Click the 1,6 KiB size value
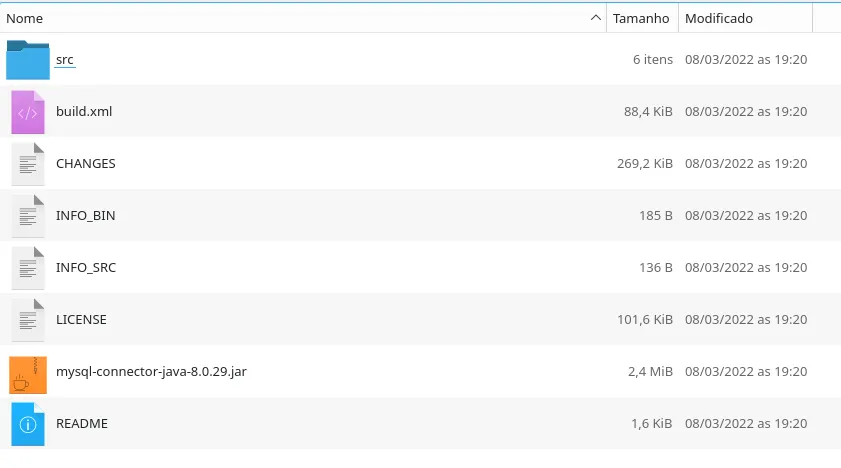The image size is (841, 468). click(652, 424)
